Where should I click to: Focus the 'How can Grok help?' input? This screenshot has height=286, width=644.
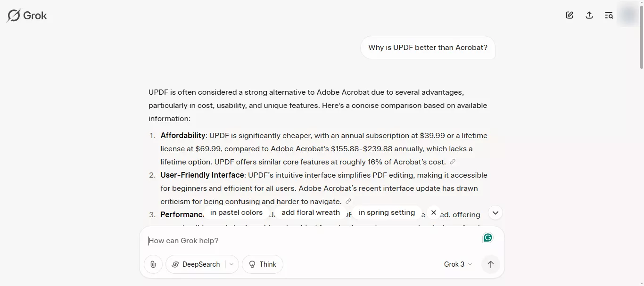[314, 241]
